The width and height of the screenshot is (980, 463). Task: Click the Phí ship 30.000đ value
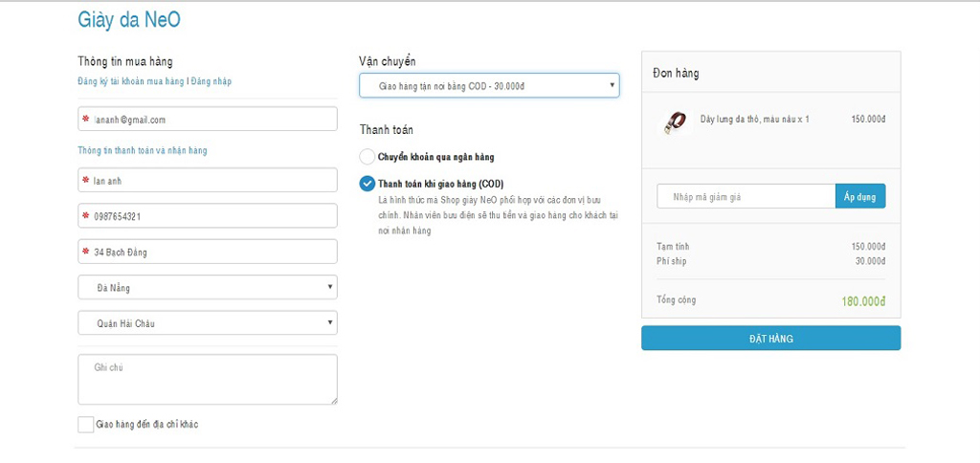870,261
